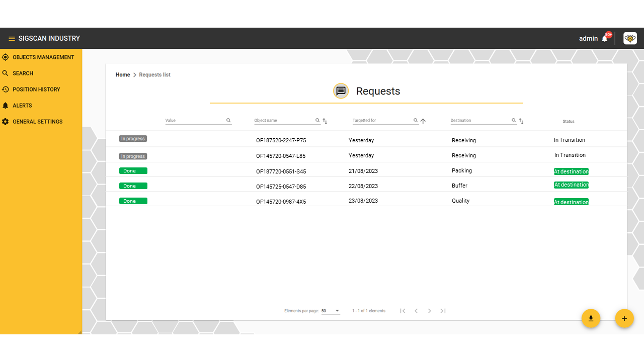The height and width of the screenshot is (362, 644).
Task: Open General Settings menu item
Action: tap(38, 122)
